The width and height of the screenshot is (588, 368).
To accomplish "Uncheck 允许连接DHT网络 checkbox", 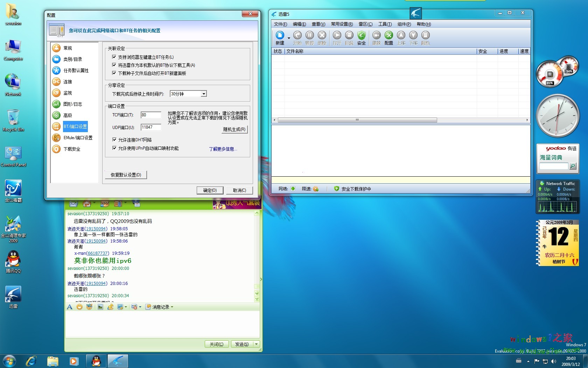I will 114,139.
